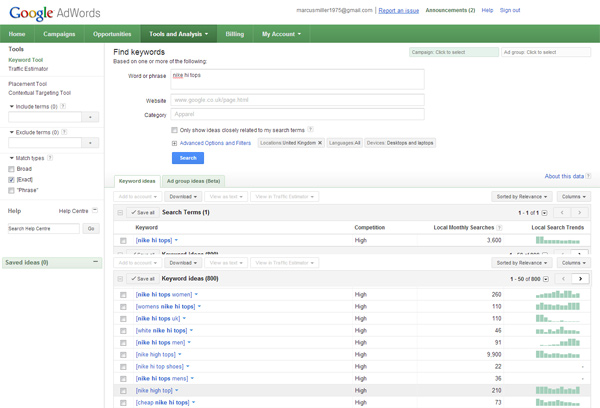This screenshot has height=408, width=600.
Task: Click the Category input field
Action: (297, 114)
